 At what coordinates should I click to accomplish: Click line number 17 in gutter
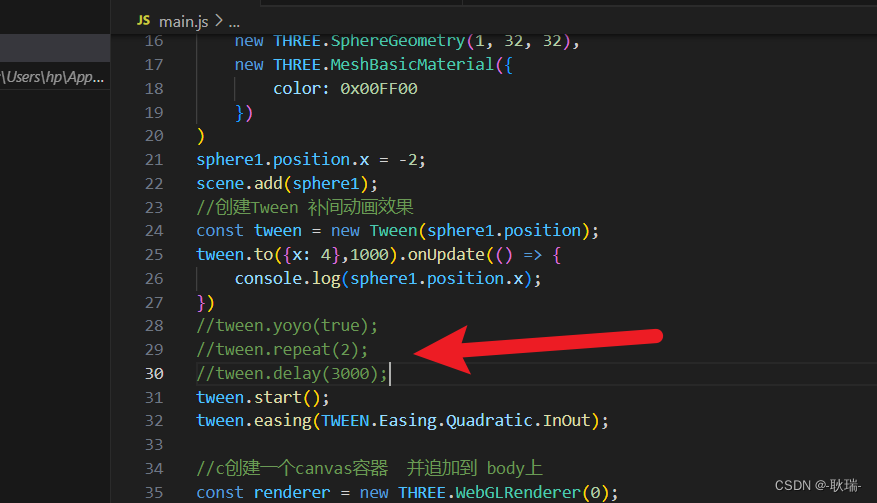click(x=154, y=65)
